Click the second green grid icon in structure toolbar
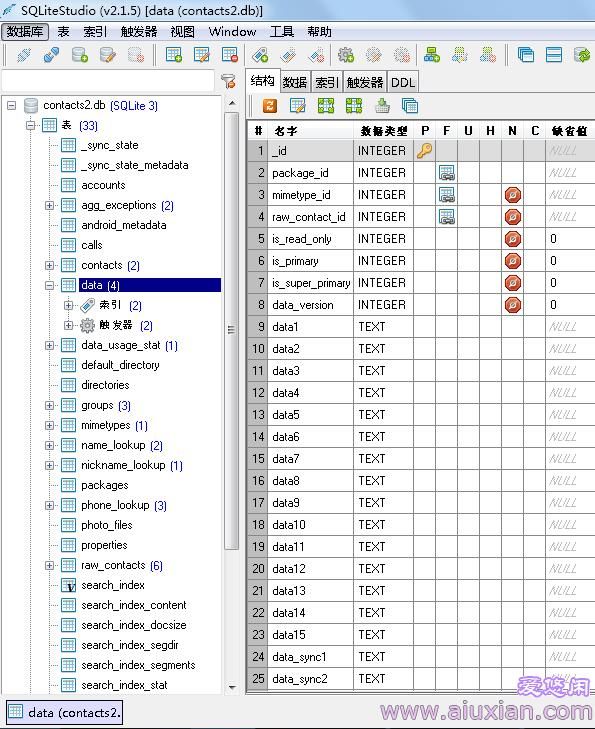This screenshot has width=595, height=729. tap(354, 106)
